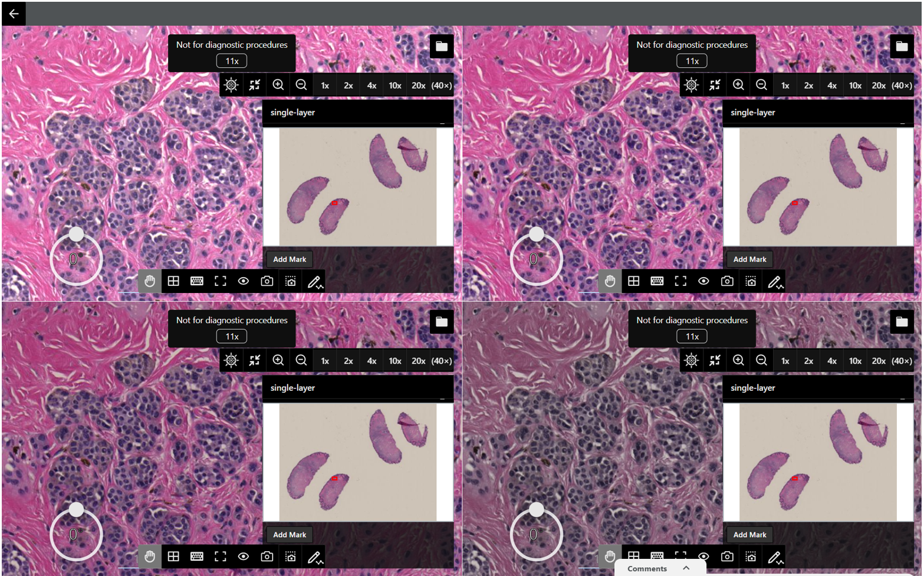Click the back arrow at the window's top-left
This screenshot has height=576, width=924.
(x=14, y=13)
